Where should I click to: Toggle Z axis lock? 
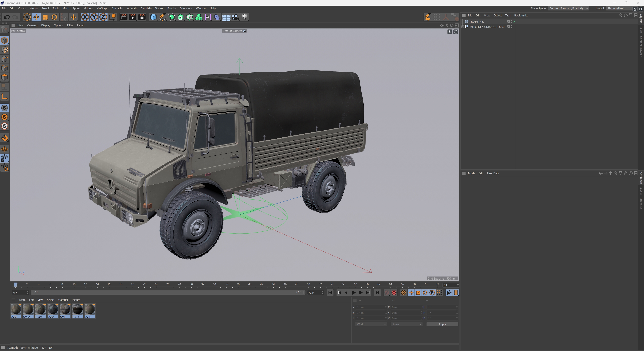[103, 17]
